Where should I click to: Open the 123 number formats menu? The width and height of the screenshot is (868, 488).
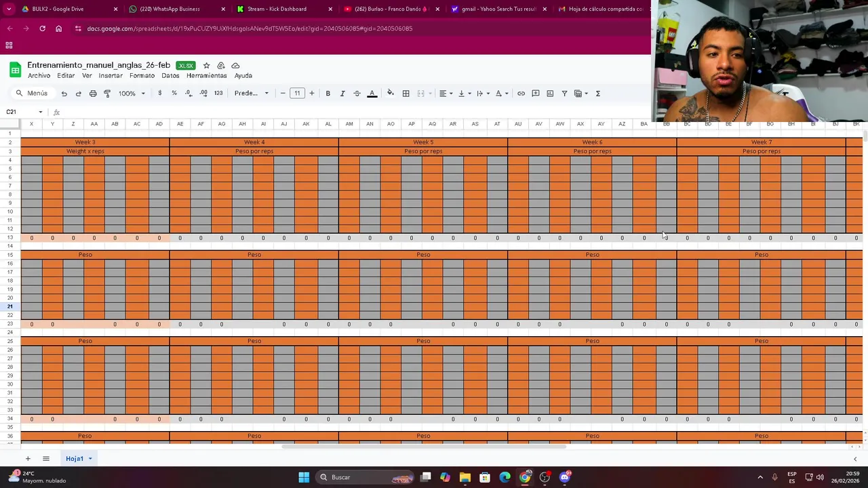click(218, 94)
